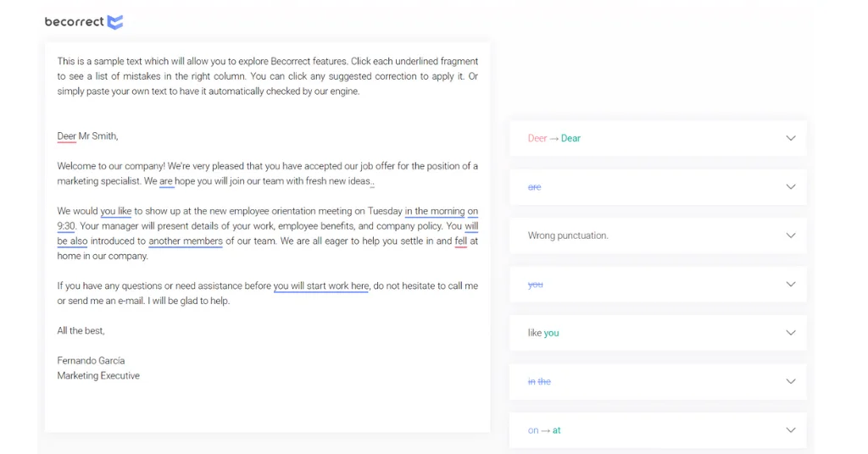Click the 'Wrong punctuation.' label
Image resolution: width=868 pixels, height=454 pixels.
tap(568, 235)
